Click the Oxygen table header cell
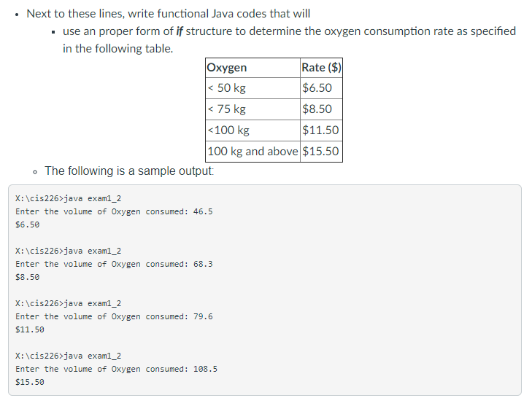The width and height of the screenshot is (532, 406). click(252, 68)
